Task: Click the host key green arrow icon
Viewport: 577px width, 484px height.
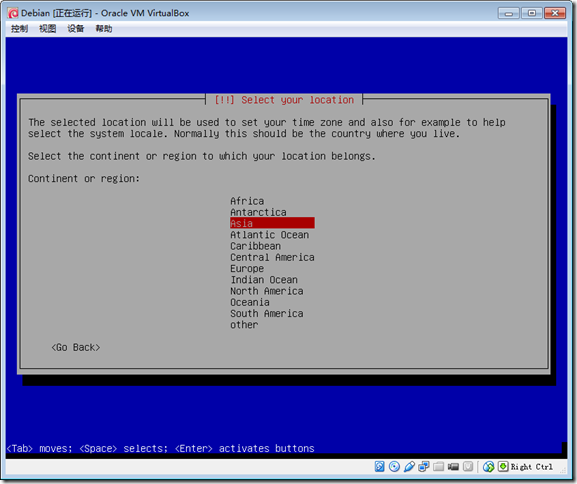Action: pos(503,466)
